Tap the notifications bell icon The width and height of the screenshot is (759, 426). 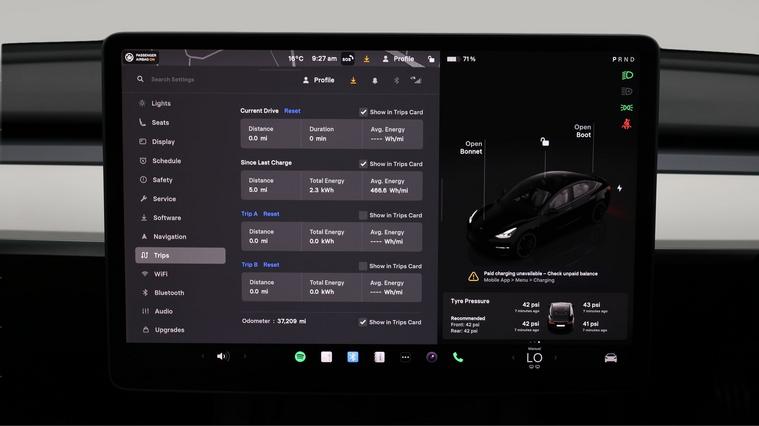click(375, 80)
